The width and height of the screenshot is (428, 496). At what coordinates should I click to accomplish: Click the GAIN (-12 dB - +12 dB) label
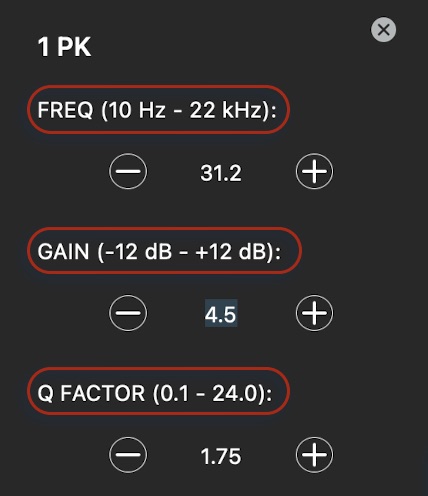159,252
